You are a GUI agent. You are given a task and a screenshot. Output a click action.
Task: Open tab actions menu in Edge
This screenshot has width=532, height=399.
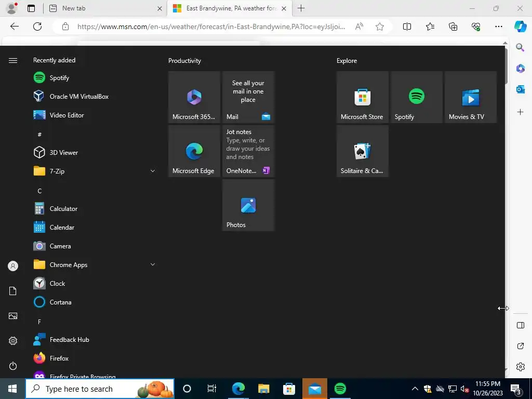pyautogui.click(x=31, y=8)
